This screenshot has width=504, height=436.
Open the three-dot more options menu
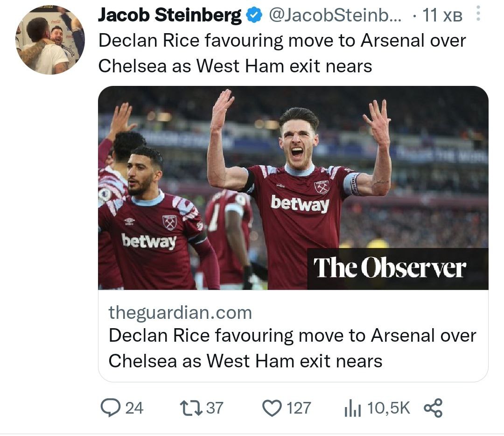coord(478,15)
